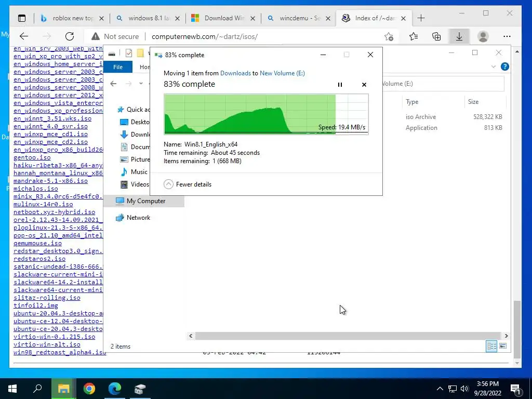Open gentoo.iso link
Image resolution: width=532 pixels, height=399 pixels.
pyautogui.click(x=32, y=157)
